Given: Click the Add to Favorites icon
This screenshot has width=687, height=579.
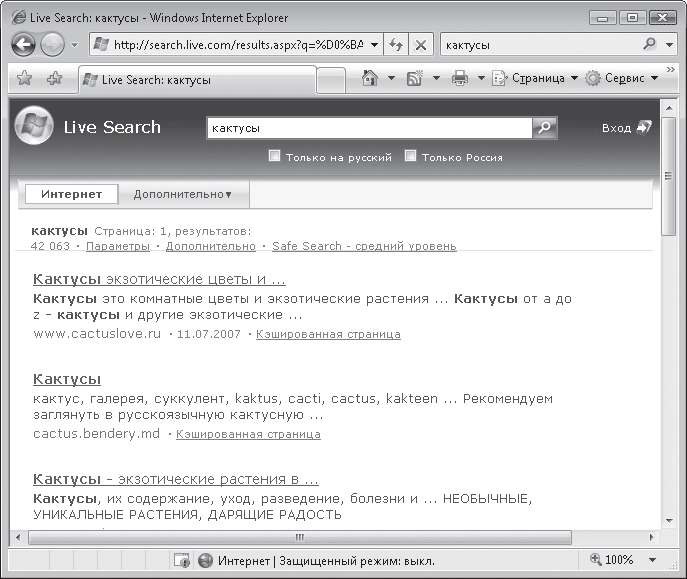Looking at the screenshot, I should (55, 78).
